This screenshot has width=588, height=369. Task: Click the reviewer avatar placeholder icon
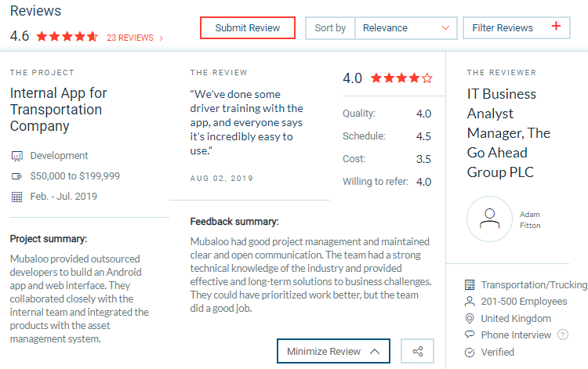point(489,219)
